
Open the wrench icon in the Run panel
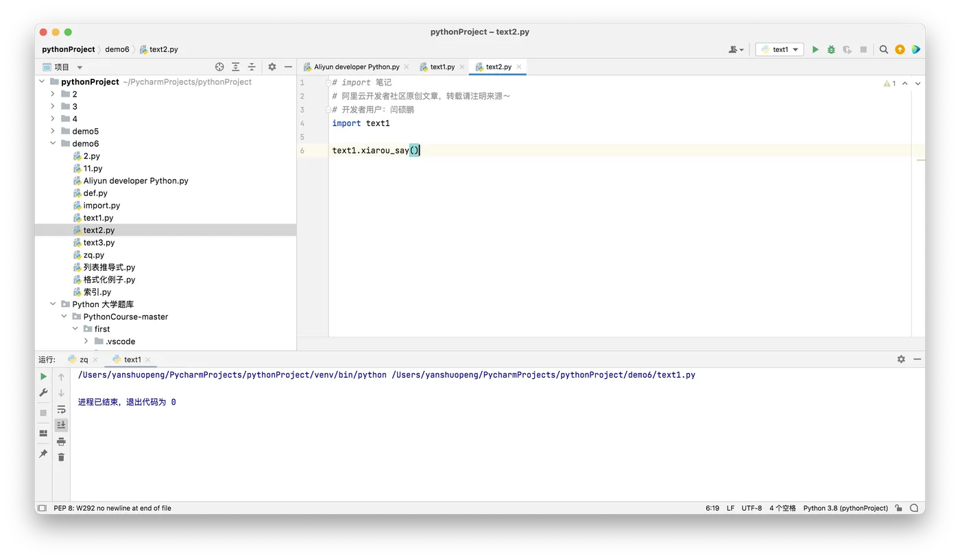(43, 393)
